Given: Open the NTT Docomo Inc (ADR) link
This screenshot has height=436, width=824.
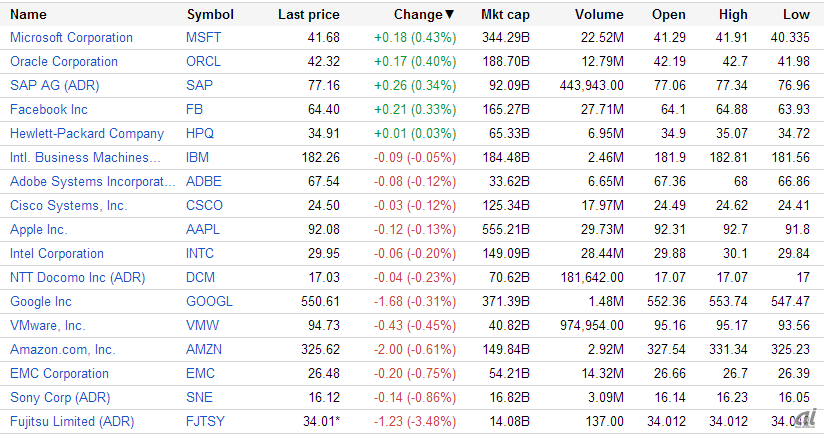Looking at the screenshot, I should (71, 278).
